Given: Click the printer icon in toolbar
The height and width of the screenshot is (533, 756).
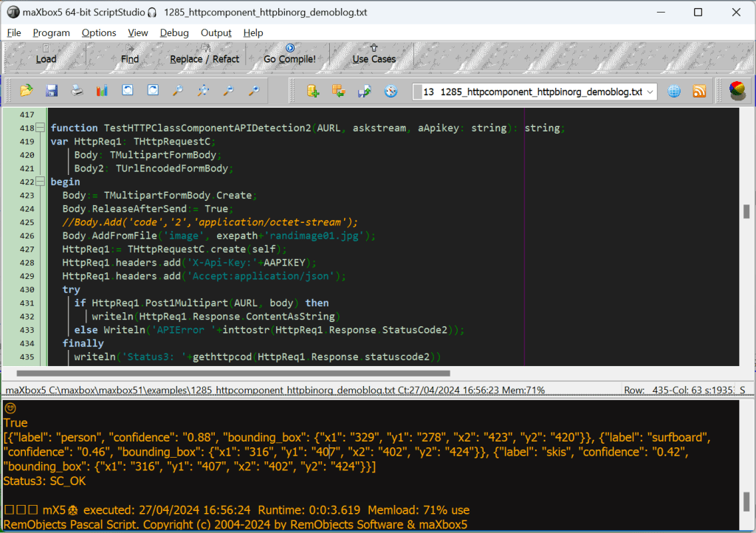Looking at the screenshot, I should click(77, 91).
